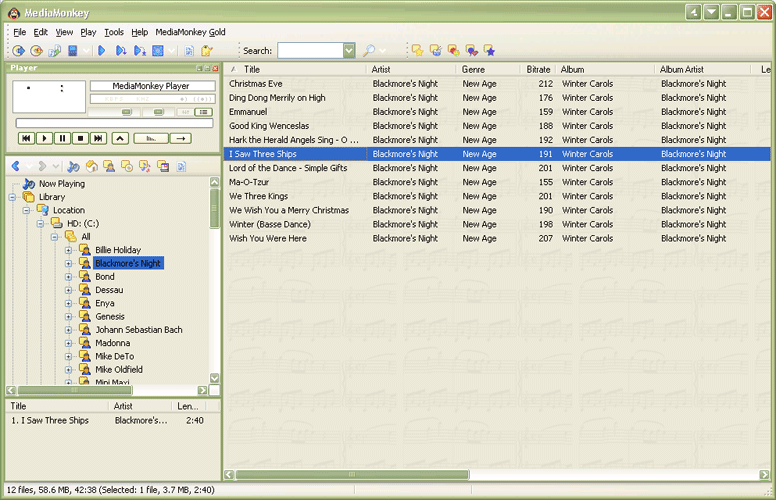776x500 pixels.
Task: Click the folder-with-notes icon in tree toolbar
Action: tap(145, 166)
